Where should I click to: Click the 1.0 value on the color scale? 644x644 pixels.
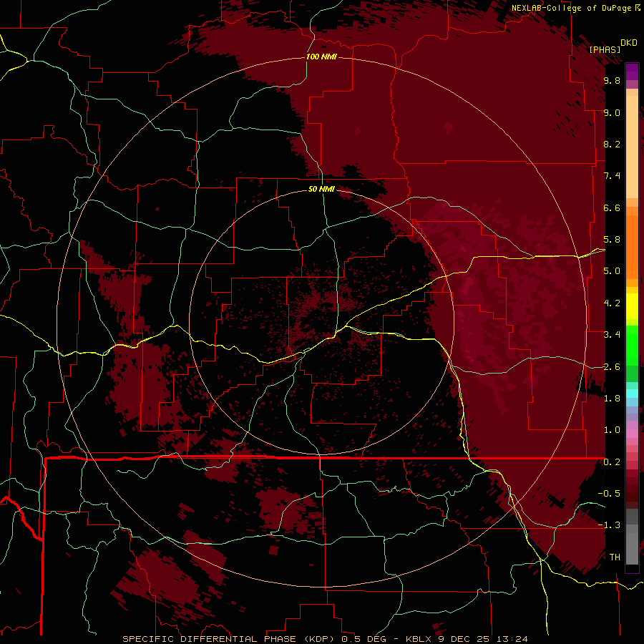click(612, 430)
